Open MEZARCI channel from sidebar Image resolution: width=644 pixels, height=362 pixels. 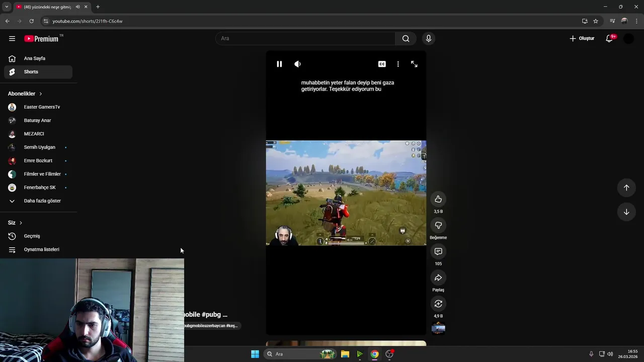[x=38, y=134]
